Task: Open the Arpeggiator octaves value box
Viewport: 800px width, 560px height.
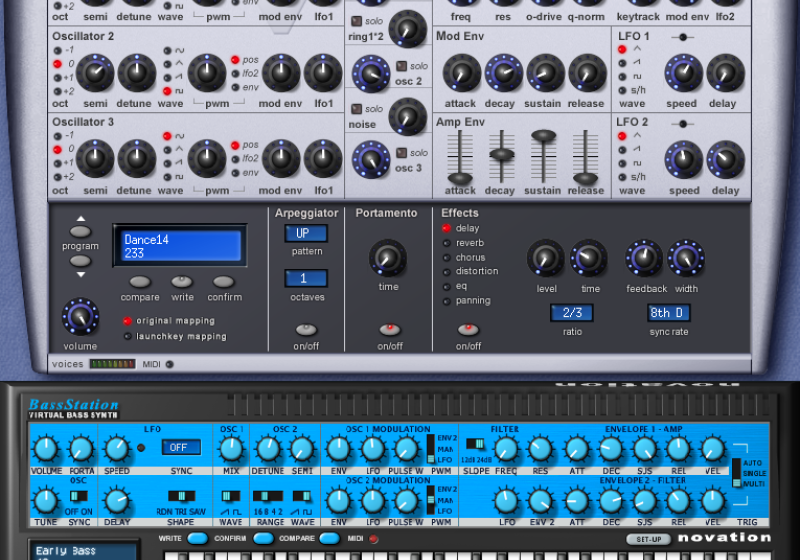Action: (306, 278)
